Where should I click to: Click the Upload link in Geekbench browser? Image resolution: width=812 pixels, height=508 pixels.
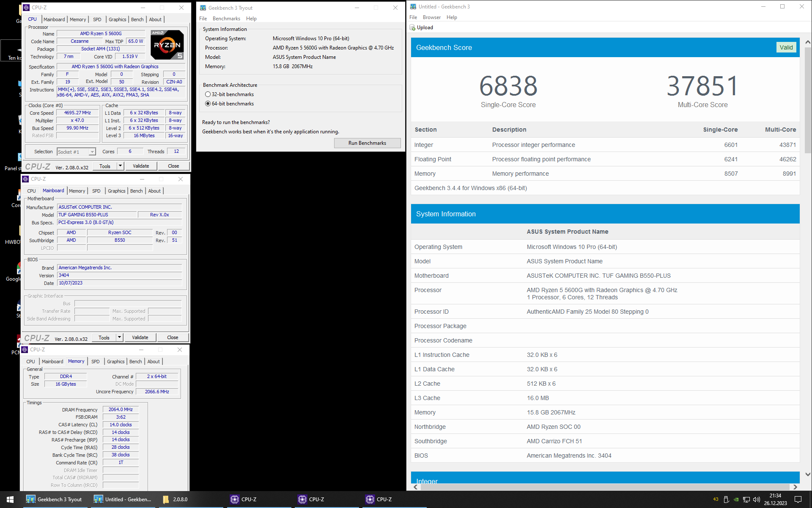pyautogui.click(x=425, y=28)
